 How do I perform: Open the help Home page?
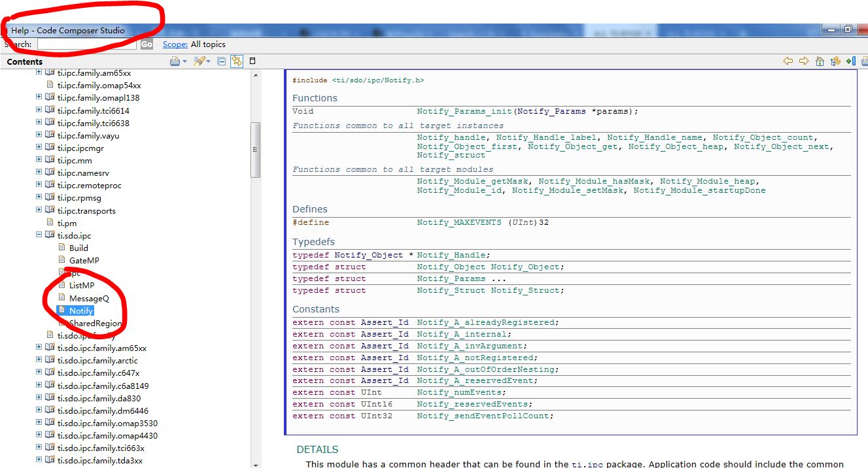tap(820, 61)
